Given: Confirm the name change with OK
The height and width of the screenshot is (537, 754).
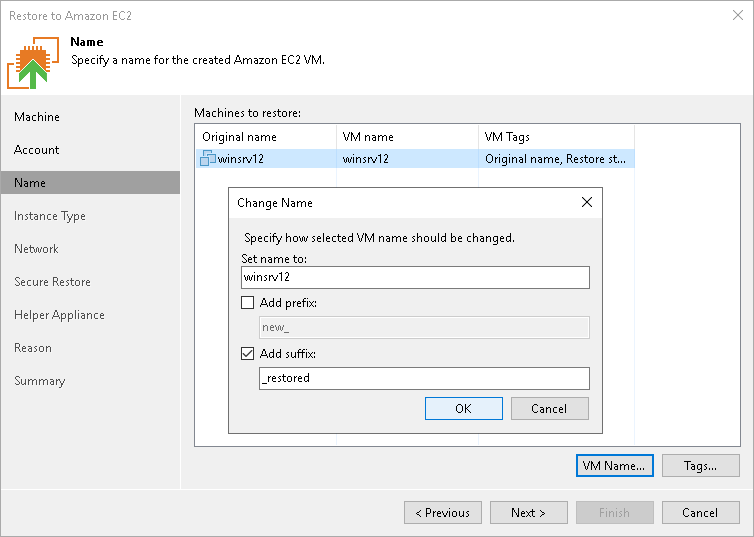Looking at the screenshot, I should (x=464, y=409).
